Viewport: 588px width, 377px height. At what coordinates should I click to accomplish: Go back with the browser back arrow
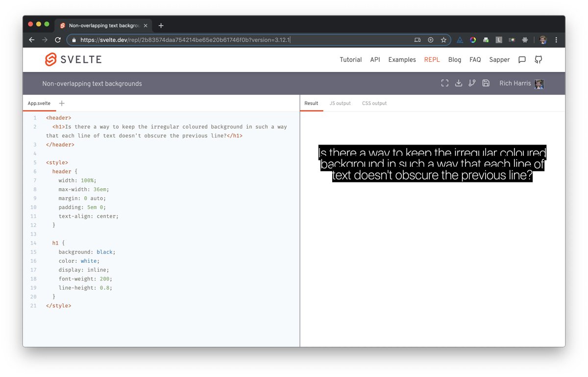(x=32, y=40)
